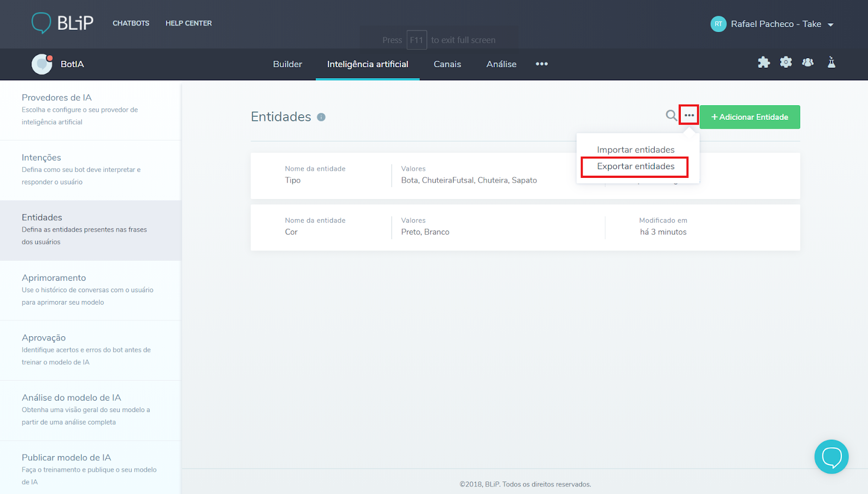Click the beaker test icon
868x494 pixels.
point(831,62)
